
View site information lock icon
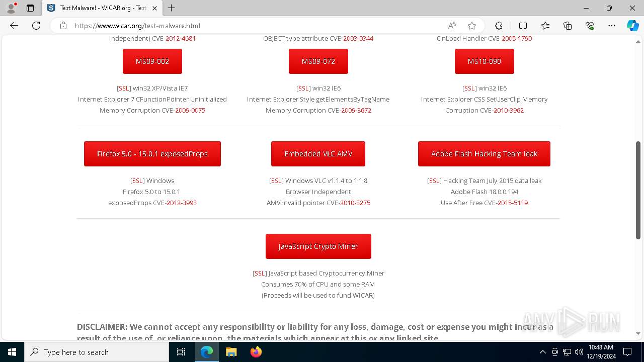63,26
